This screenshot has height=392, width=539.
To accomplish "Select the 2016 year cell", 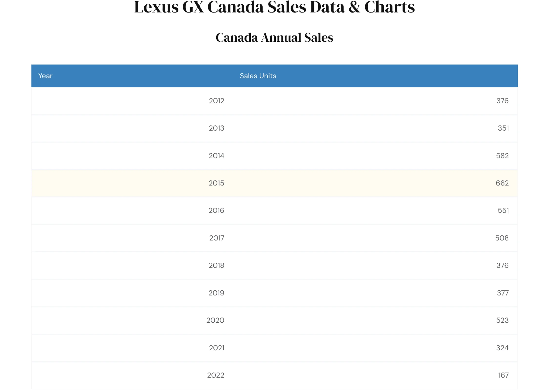I will (x=216, y=210).
